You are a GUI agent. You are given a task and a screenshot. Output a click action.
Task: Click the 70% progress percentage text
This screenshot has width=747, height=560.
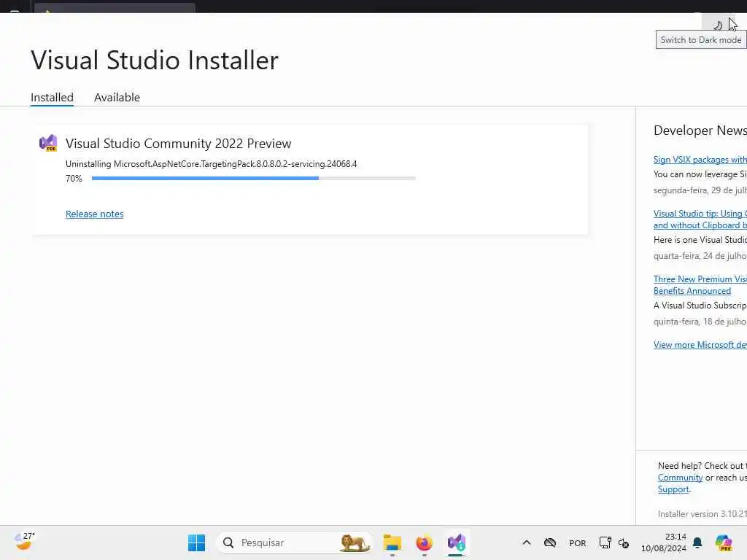74,179
